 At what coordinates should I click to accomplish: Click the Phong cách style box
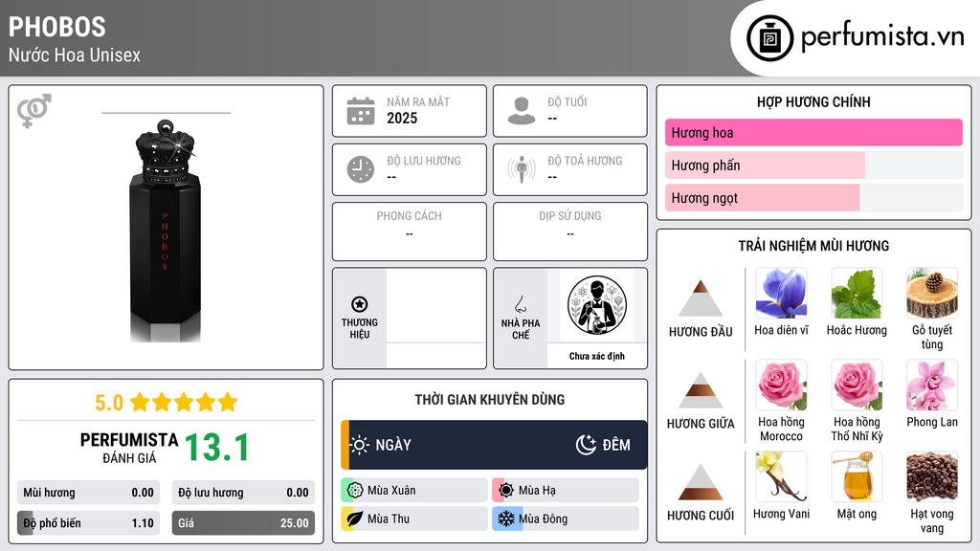[x=410, y=231]
